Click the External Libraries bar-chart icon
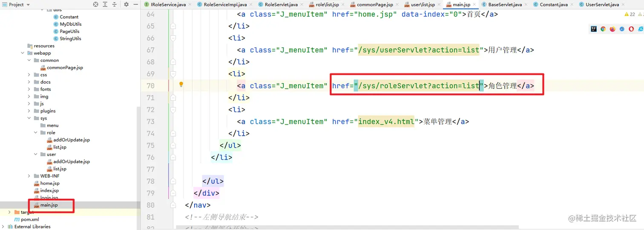Viewport: 644px width, 230px height. pos(11,227)
